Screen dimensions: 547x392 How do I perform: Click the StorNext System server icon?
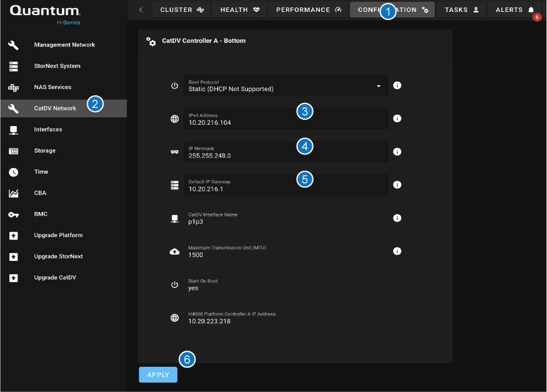pyautogui.click(x=13, y=66)
